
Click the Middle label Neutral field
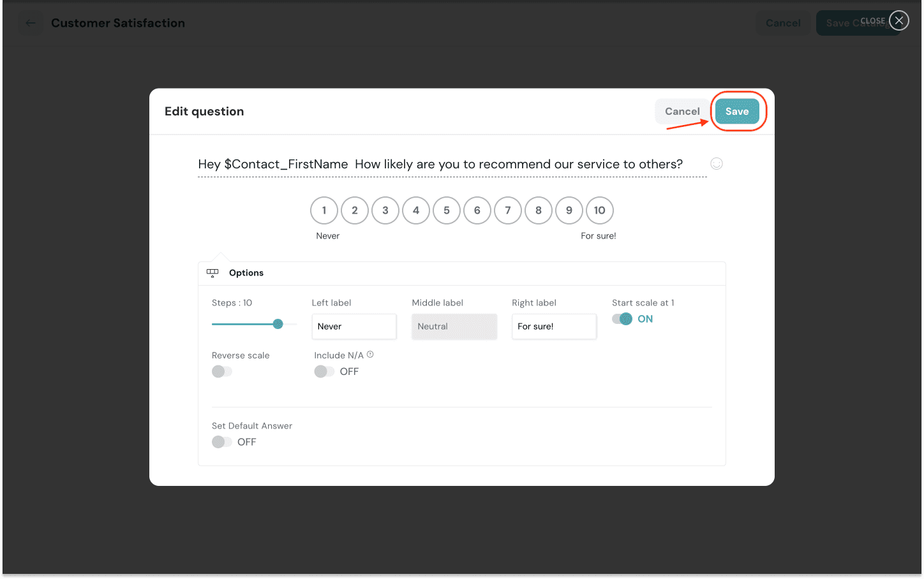454,326
